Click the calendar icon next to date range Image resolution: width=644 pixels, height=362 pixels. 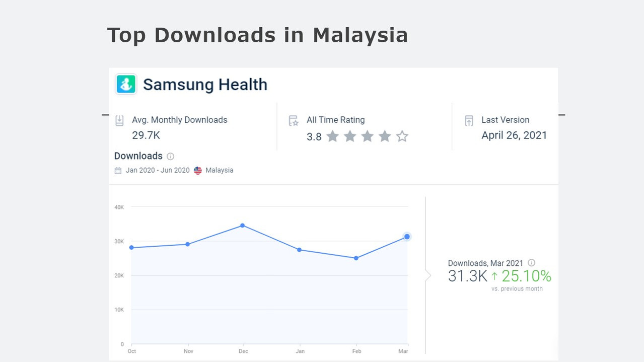pos(118,171)
